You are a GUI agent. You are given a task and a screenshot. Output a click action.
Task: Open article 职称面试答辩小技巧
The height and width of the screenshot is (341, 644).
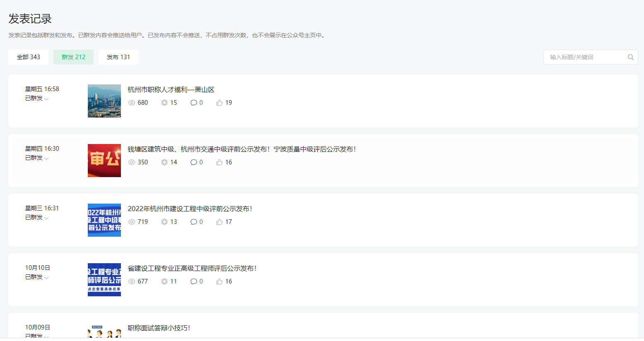[159, 328]
